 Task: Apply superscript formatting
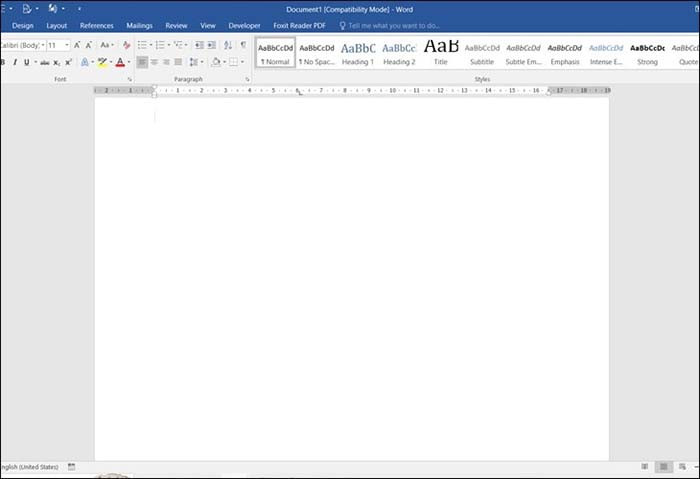68,62
